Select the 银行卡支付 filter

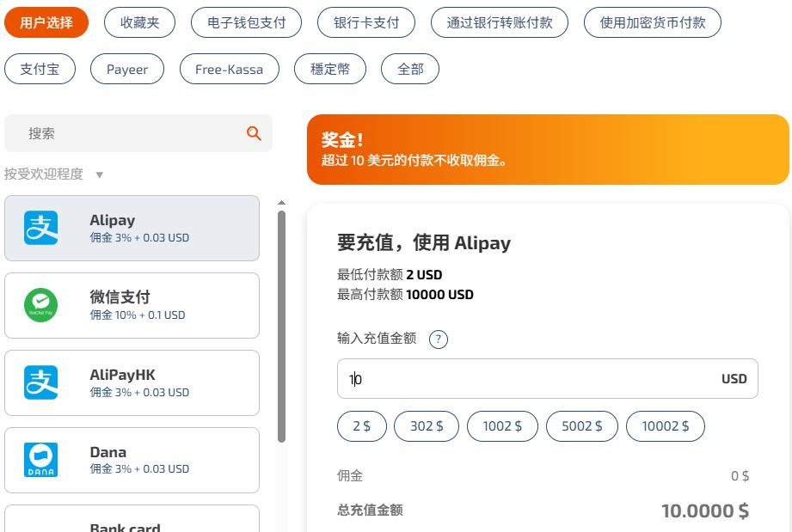[366, 22]
